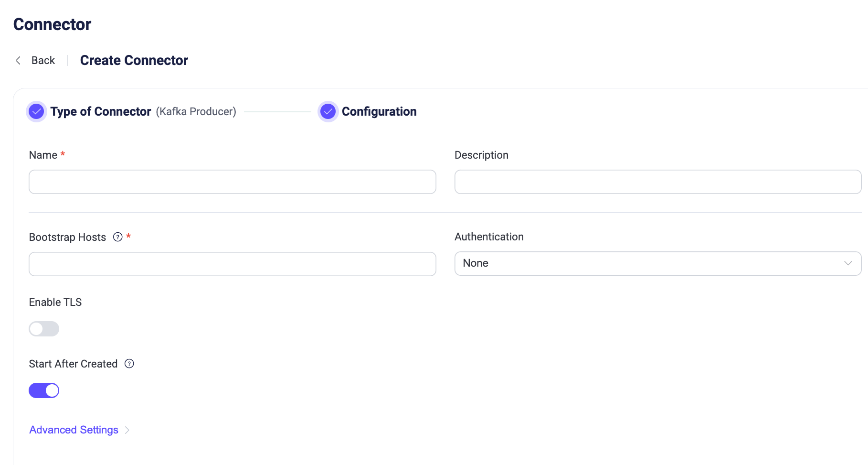Disable the Start After Created toggle
The image size is (868, 465).
pos(44,390)
